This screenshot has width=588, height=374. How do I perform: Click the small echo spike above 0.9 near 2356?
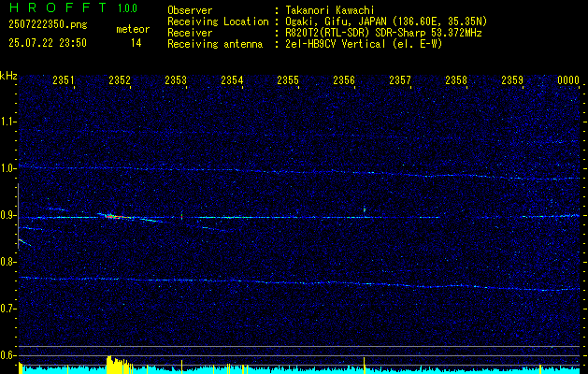tap(365, 209)
